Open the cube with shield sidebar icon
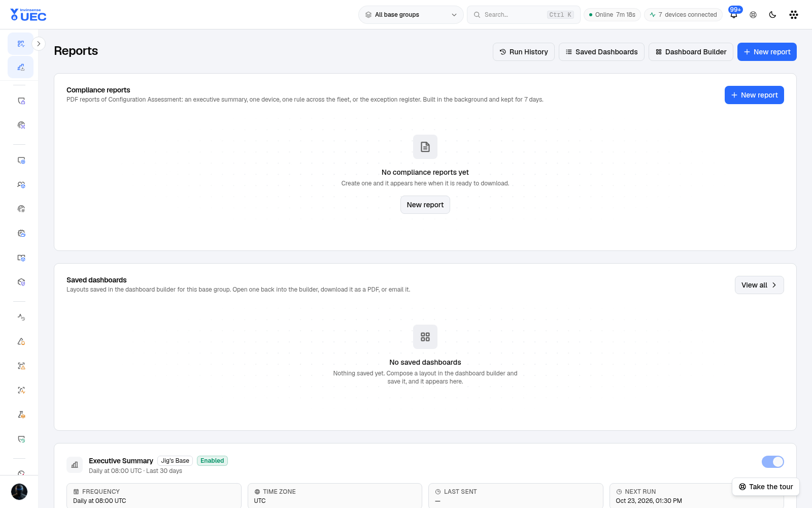 [x=21, y=282]
